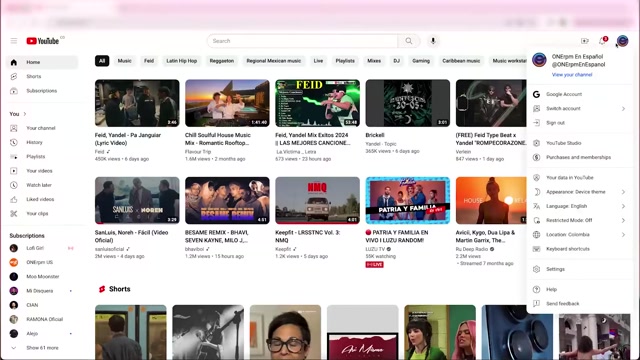Open the notifications bell
This screenshot has height=360, width=640.
pyautogui.click(x=602, y=41)
